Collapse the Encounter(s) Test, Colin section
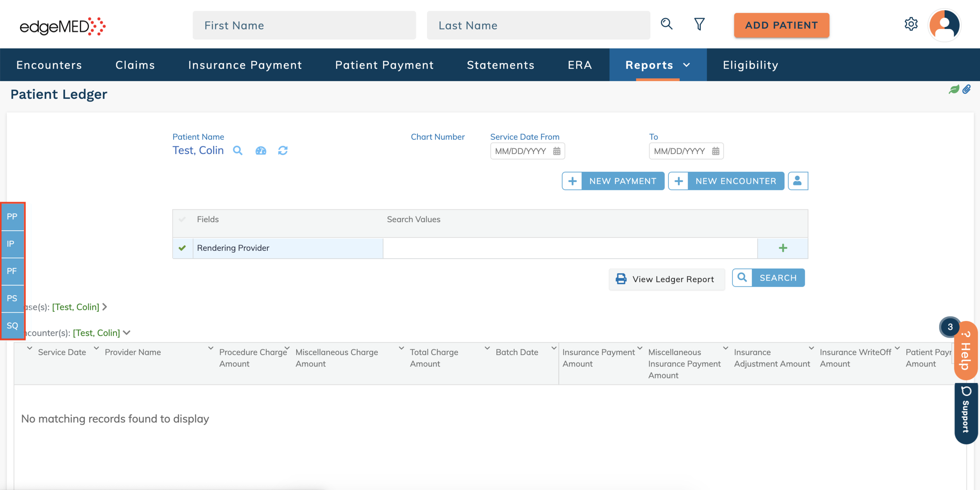The height and width of the screenshot is (490, 980). [127, 333]
